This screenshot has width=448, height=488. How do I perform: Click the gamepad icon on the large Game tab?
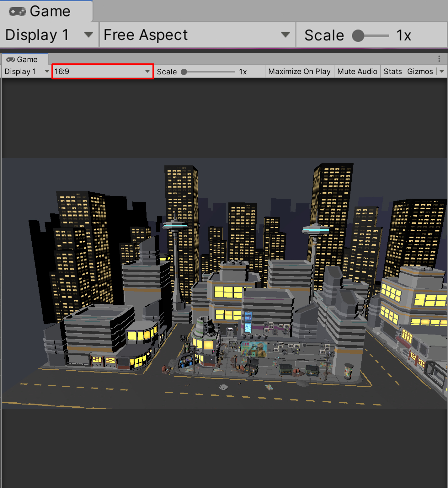pos(17,12)
